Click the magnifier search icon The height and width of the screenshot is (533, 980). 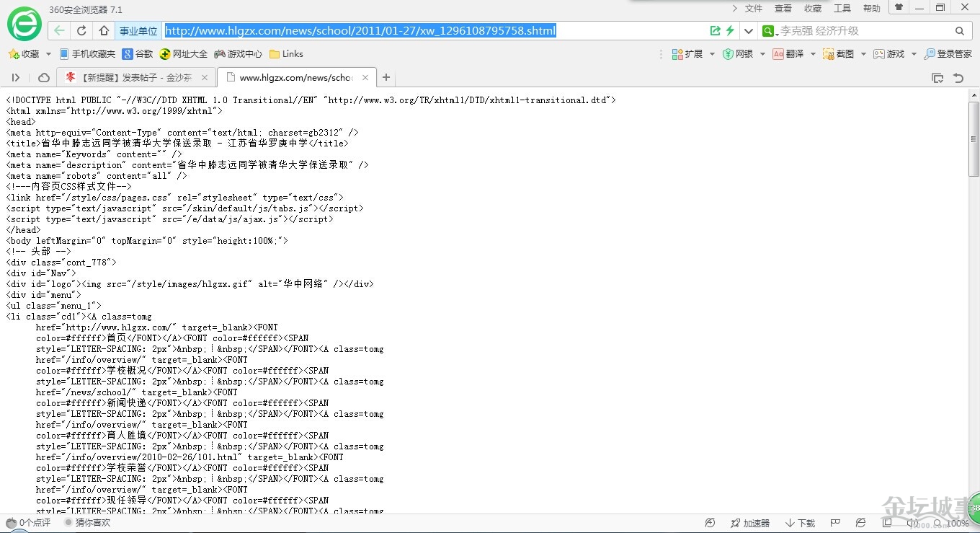pyautogui.click(x=960, y=31)
